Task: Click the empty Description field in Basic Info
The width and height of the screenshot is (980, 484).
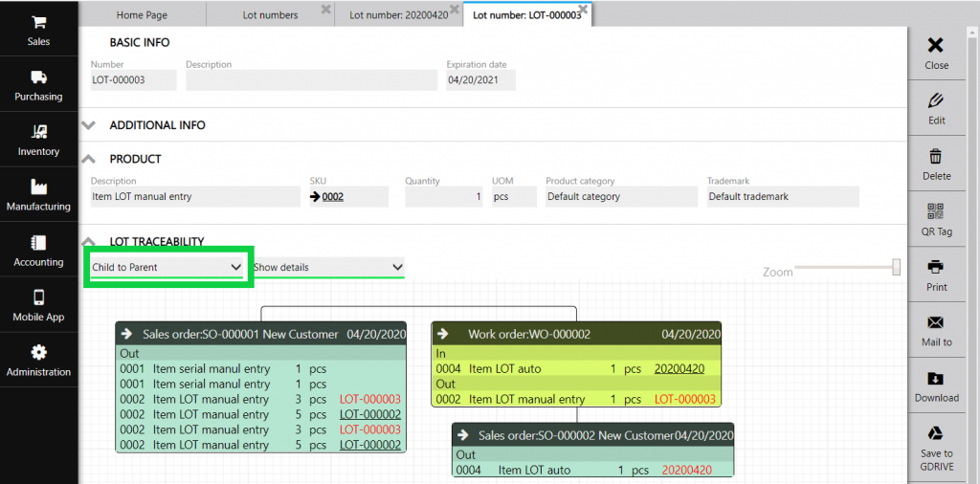Action: point(311,80)
